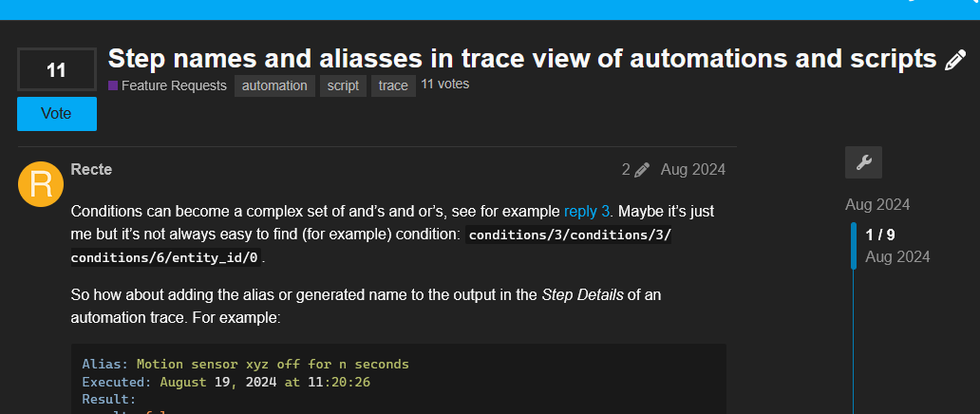980x414 pixels.
Task: Click the Vote button
Action: click(57, 114)
